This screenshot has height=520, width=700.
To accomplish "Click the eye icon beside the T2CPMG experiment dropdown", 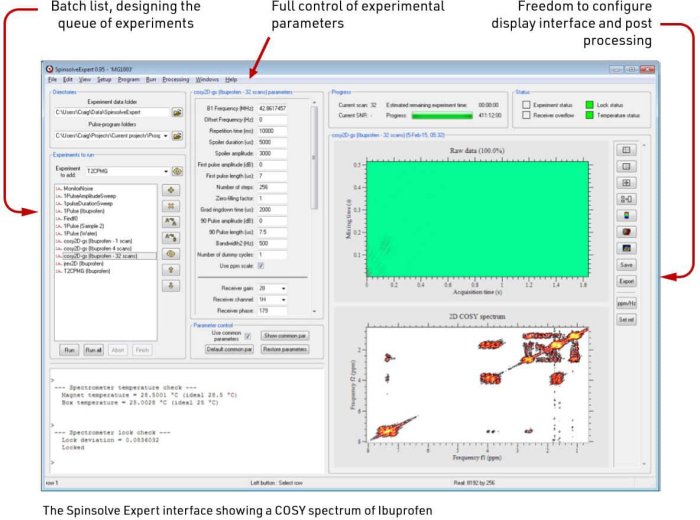I will (177, 171).
